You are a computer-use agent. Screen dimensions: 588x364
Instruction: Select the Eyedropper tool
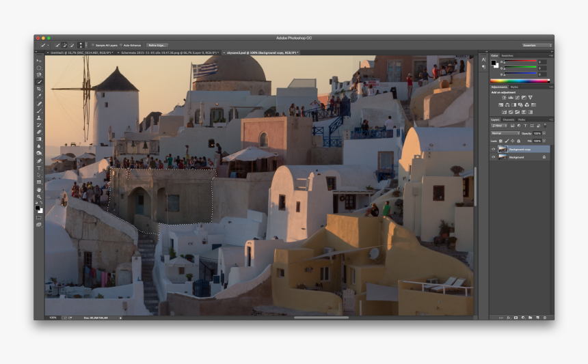point(39,96)
